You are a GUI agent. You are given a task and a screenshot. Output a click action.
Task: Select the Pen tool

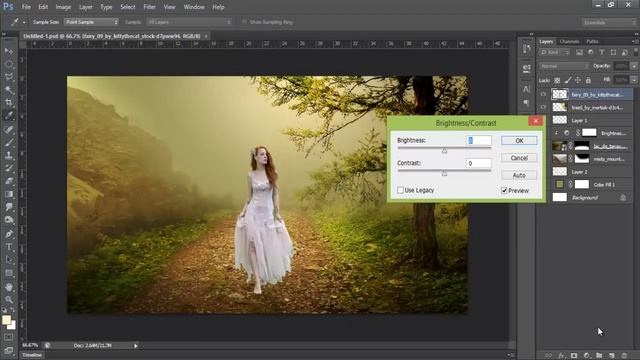click(9, 234)
